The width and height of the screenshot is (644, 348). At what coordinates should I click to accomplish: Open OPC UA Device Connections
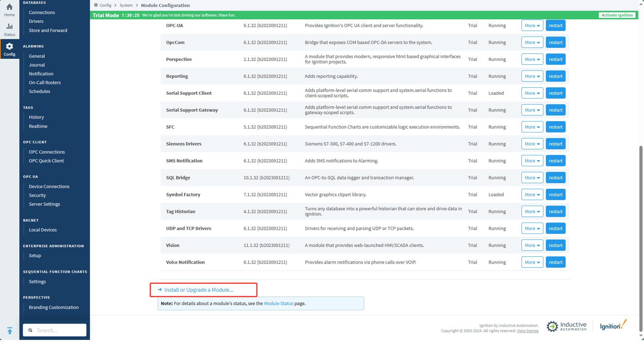coord(49,187)
